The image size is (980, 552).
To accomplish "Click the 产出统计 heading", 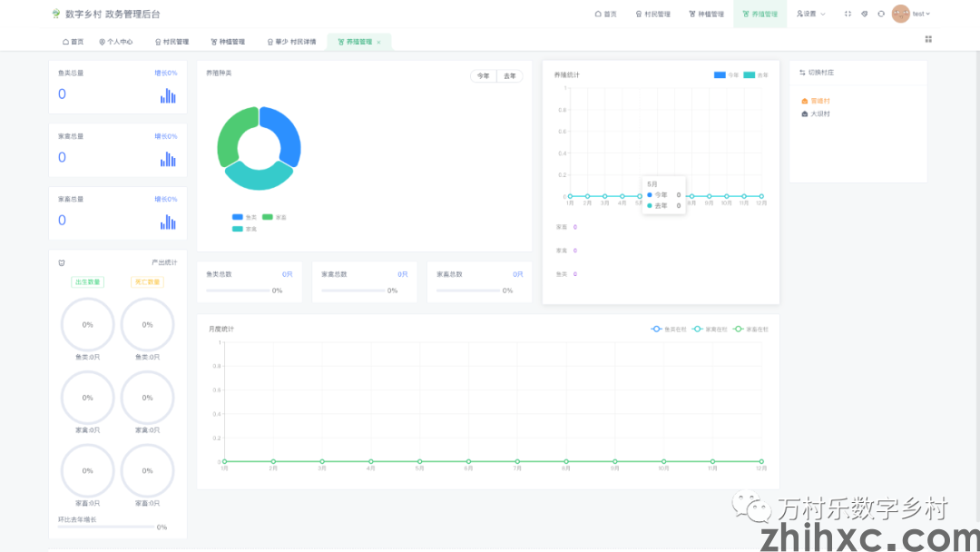I will coord(164,262).
